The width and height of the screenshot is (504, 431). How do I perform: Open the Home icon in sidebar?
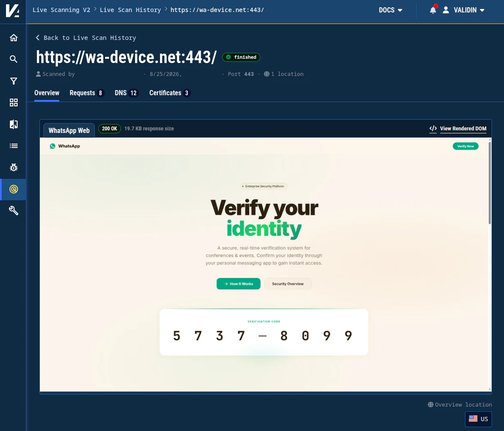click(13, 38)
